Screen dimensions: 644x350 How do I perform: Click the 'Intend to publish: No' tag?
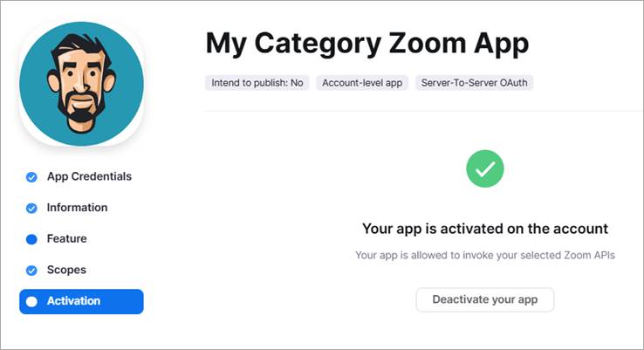click(x=257, y=83)
